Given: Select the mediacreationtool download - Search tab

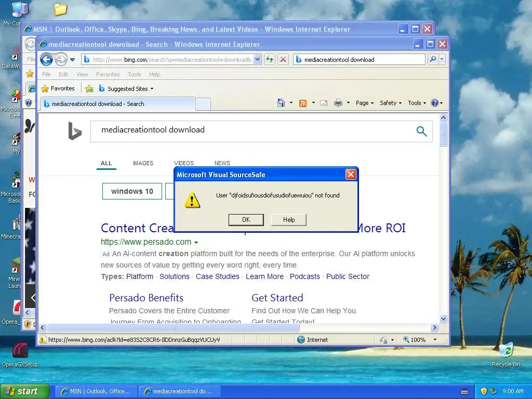Looking at the screenshot, I should [117, 104].
